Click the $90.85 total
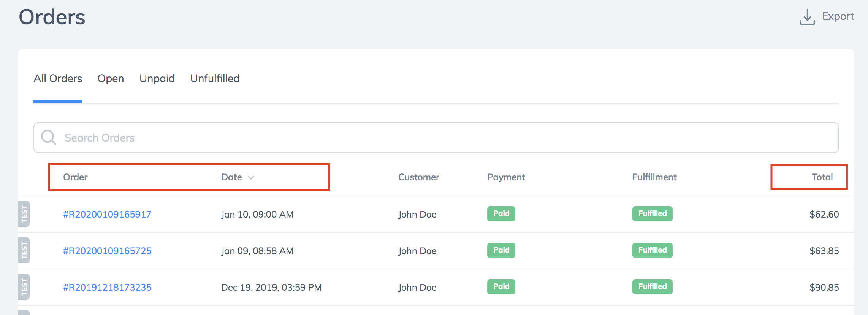This screenshot has width=868, height=315. pyautogui.click(x=824, y=287)
